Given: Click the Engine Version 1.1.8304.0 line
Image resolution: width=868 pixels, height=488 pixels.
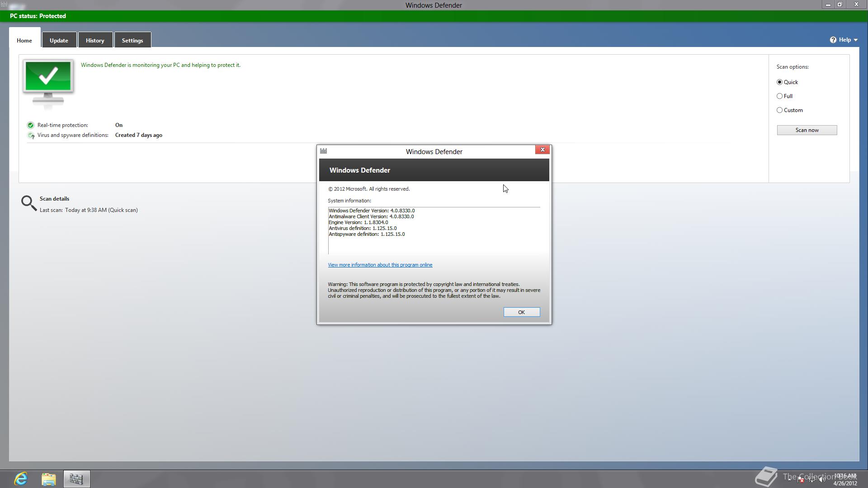Looking at the screenshot, I should coord(358,222).
